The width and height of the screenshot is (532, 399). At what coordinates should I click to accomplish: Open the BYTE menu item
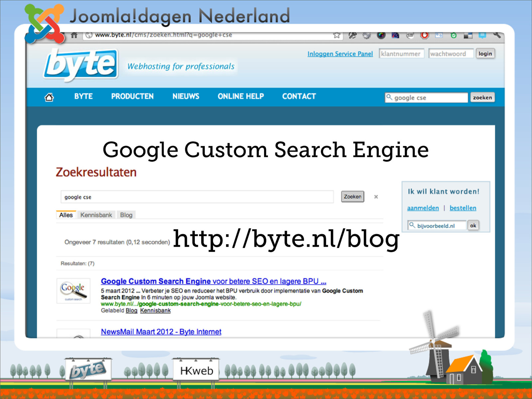pos(83,96)
